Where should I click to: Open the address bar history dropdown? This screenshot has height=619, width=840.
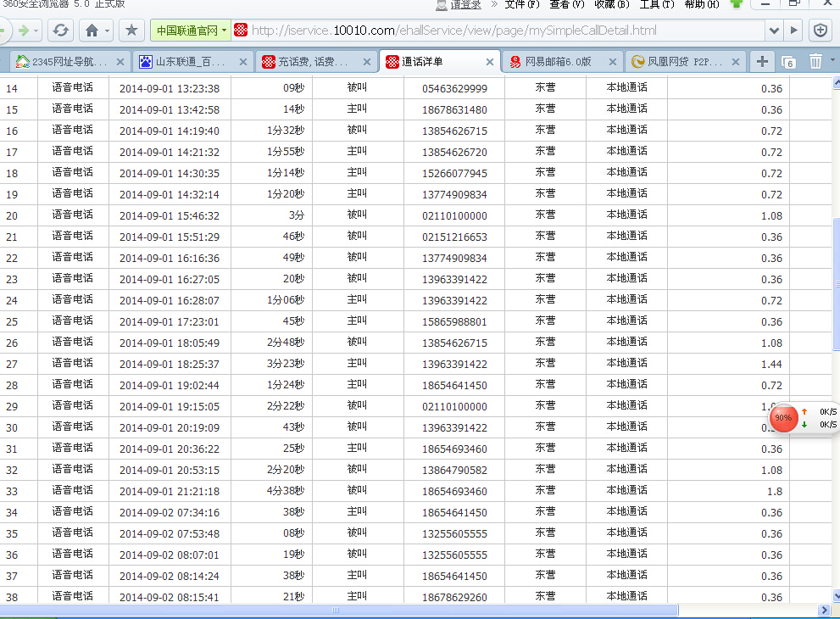(773, 31)
